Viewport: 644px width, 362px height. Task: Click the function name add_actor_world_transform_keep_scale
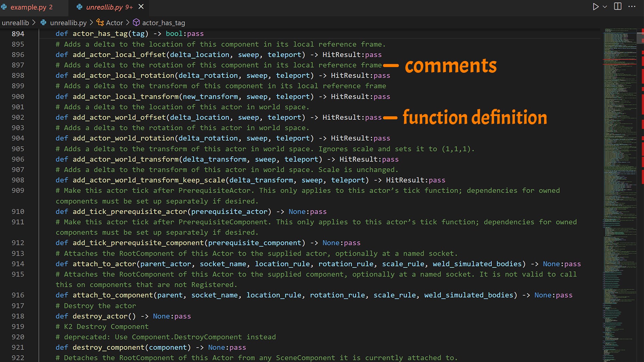point(149,180)
